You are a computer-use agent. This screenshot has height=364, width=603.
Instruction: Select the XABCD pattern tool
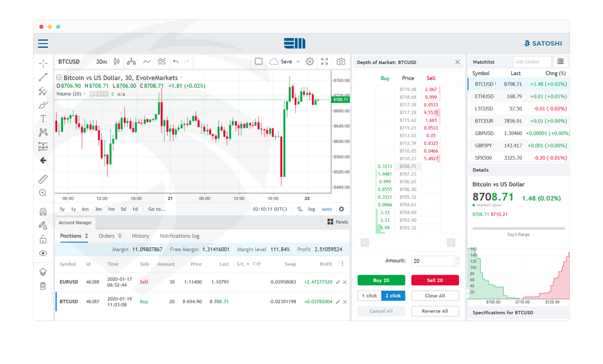point(43,133)
